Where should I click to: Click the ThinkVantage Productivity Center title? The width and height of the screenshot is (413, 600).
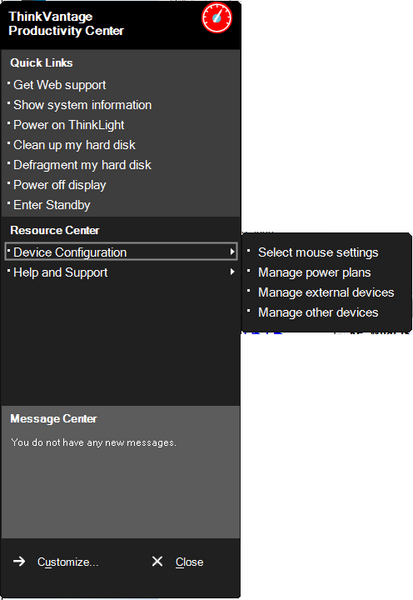[x=66, y=23]
